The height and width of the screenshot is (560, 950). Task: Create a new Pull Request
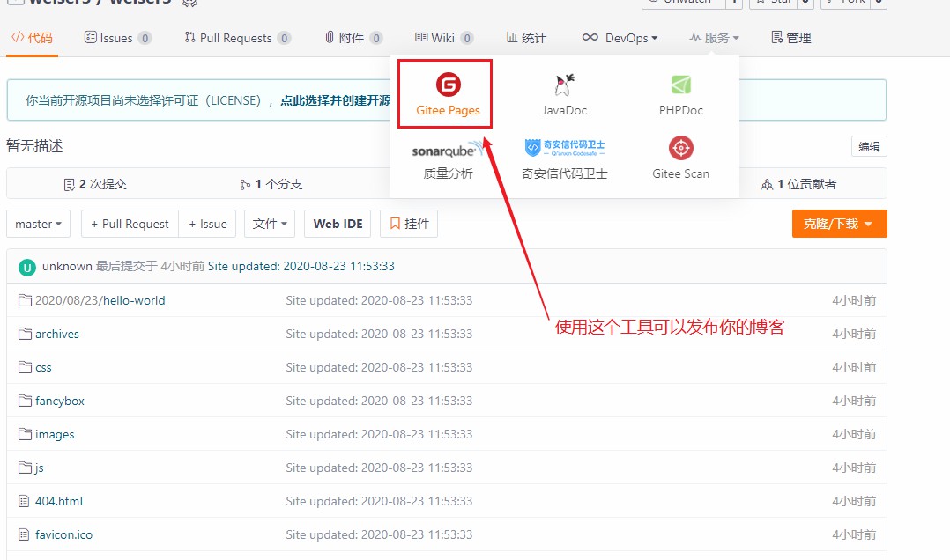pos(130,224)
